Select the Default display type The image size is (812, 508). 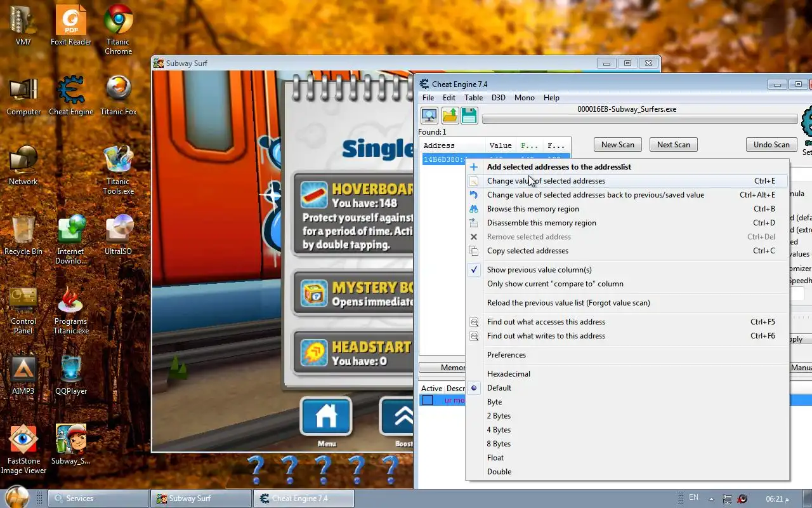(x=627, y=388)
